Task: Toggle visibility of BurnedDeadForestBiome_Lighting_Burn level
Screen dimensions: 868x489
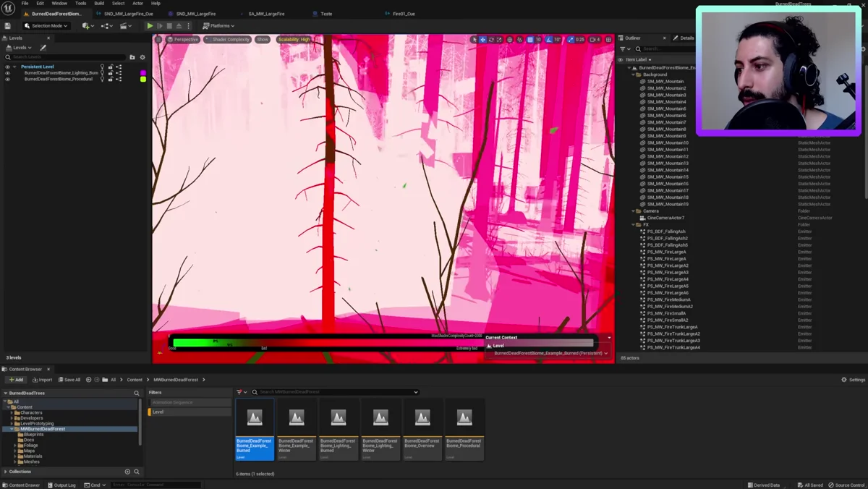Action: (x=8, y=73)
